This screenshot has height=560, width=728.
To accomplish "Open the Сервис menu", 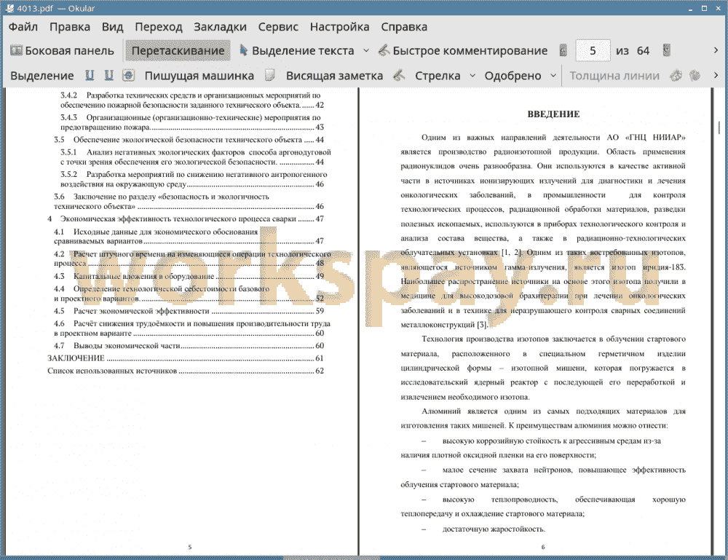I will (278, 27).
